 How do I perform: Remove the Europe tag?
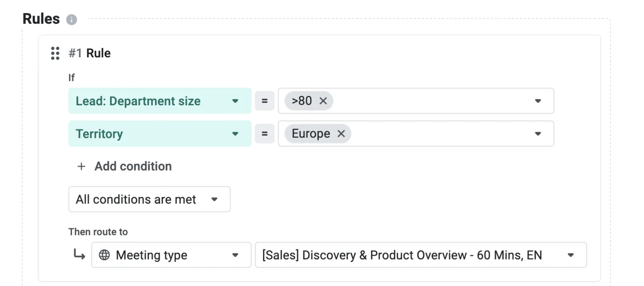click(x=341, y=134)
